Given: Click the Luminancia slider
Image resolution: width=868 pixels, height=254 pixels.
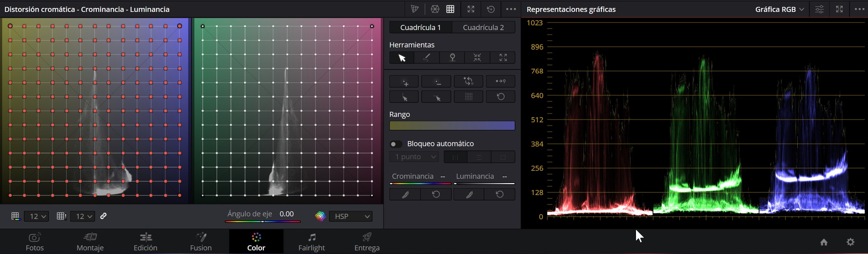Looking at the screenshot, I should (x=484, y=183).
